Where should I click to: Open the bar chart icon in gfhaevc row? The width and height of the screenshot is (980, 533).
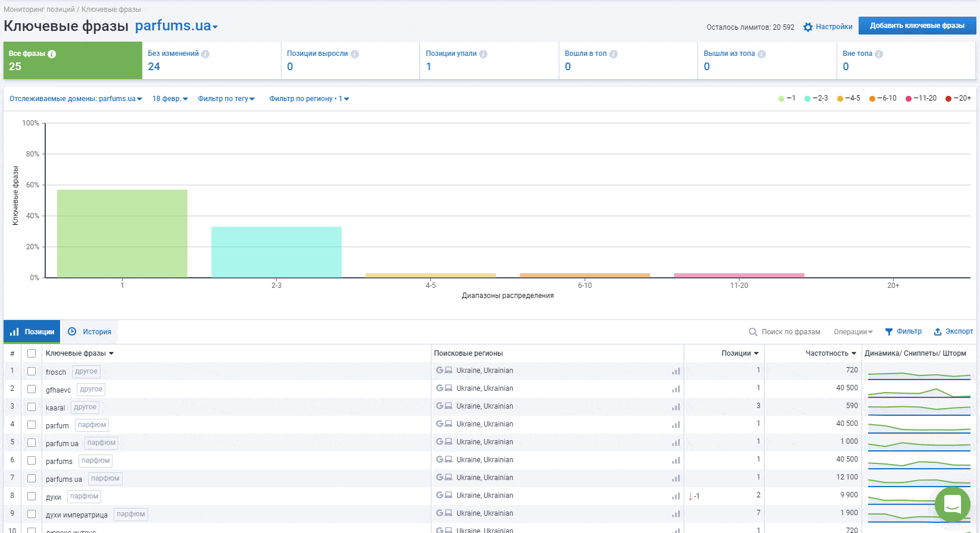(x=676, y=389)
